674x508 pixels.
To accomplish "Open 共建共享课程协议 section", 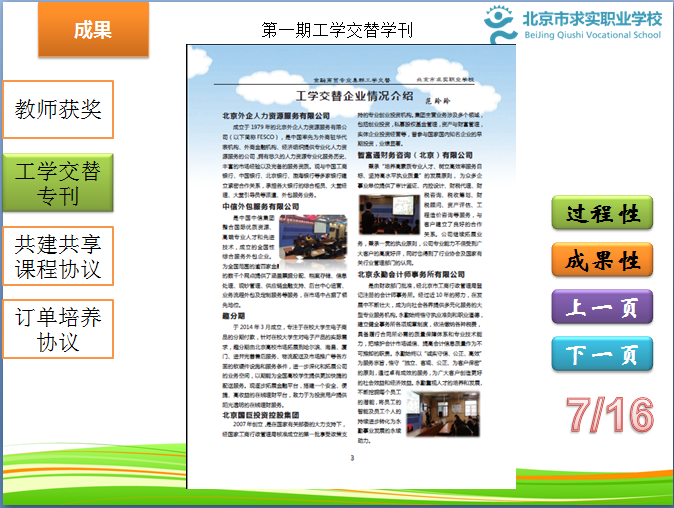I will point(58,256).
